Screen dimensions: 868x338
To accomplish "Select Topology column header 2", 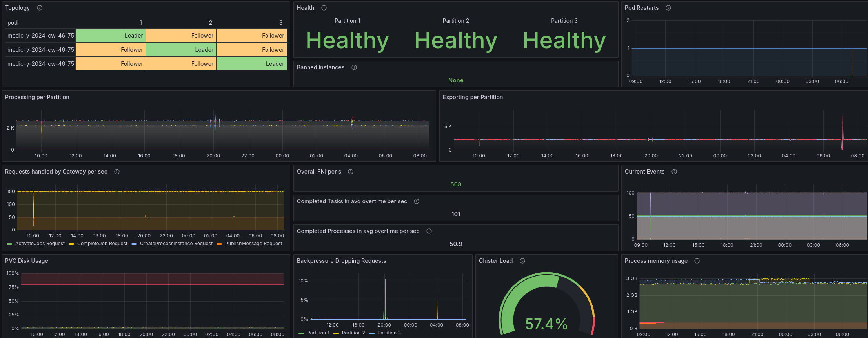I will click(211, 23).
